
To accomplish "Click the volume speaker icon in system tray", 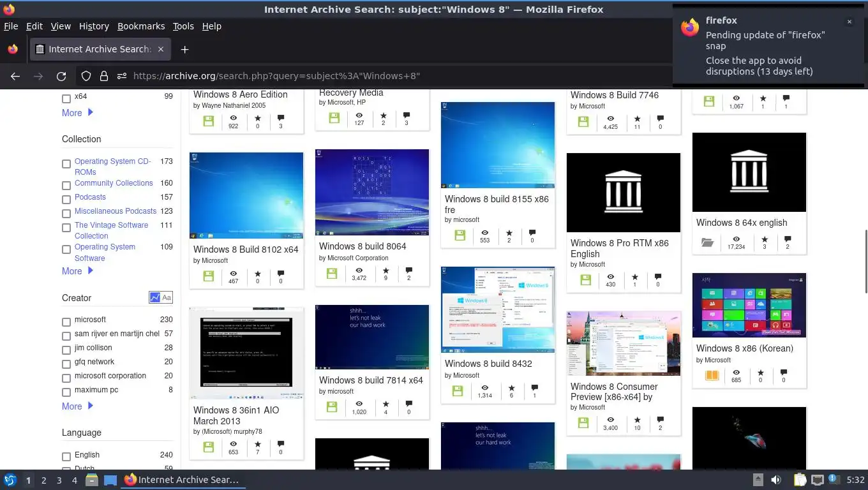I will 776,480.
